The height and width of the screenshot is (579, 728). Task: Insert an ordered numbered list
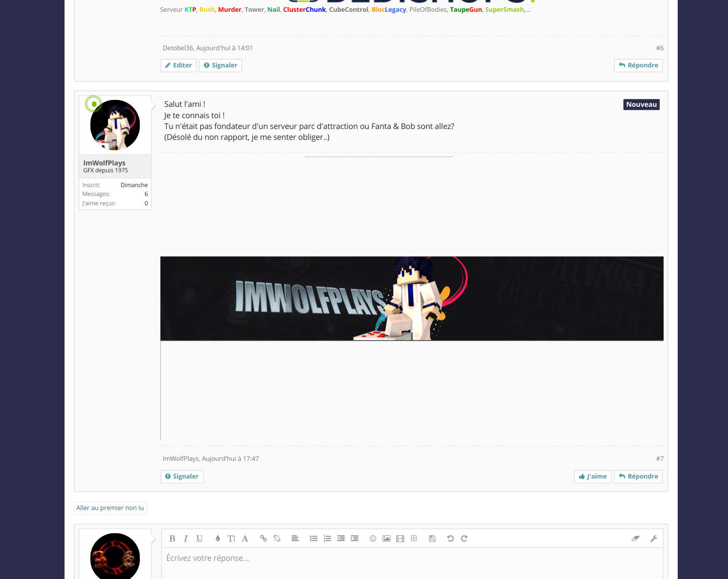pos(327,539)
